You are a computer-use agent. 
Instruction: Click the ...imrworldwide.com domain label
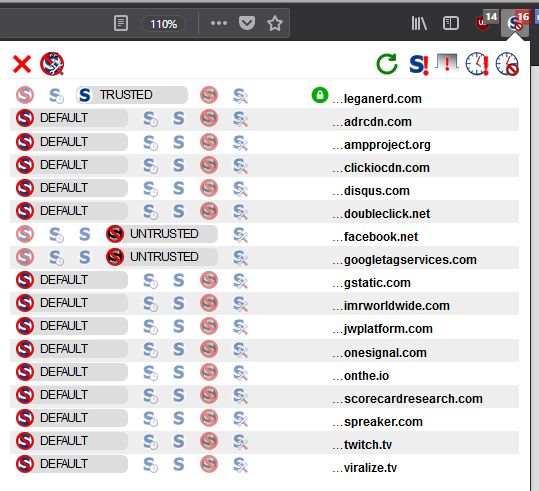(391, 306)
